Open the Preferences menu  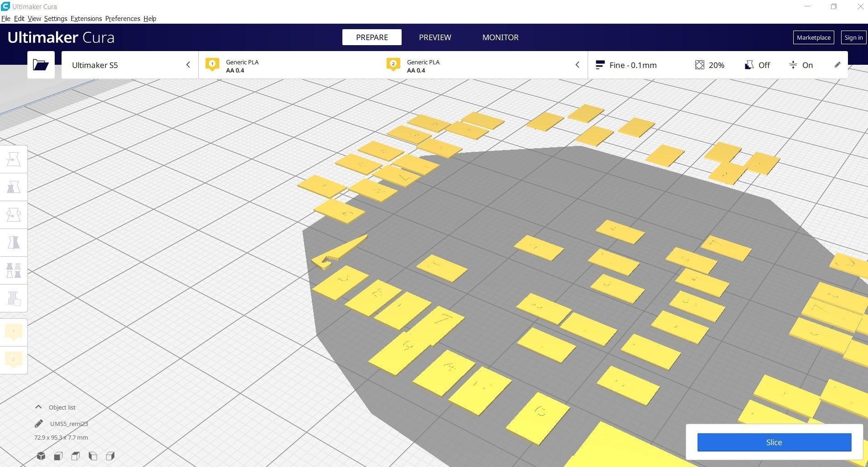[x=123, y=19]
